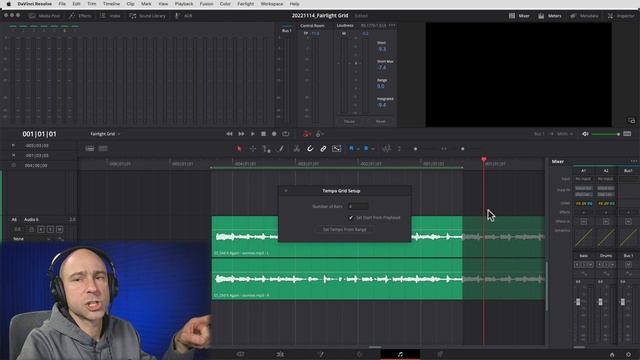Toggle the link selection chain icon

click(x=323, y=149)
